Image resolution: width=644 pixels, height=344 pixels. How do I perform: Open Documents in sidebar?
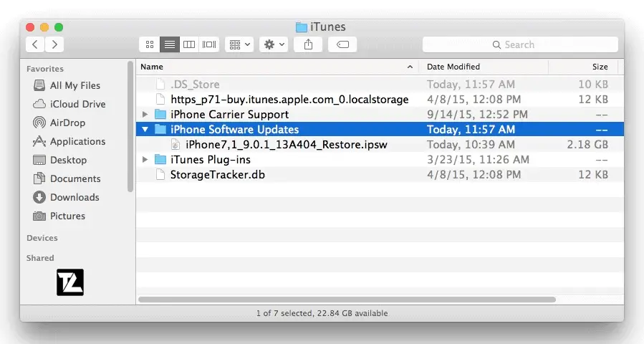click(x=67, y=178)
